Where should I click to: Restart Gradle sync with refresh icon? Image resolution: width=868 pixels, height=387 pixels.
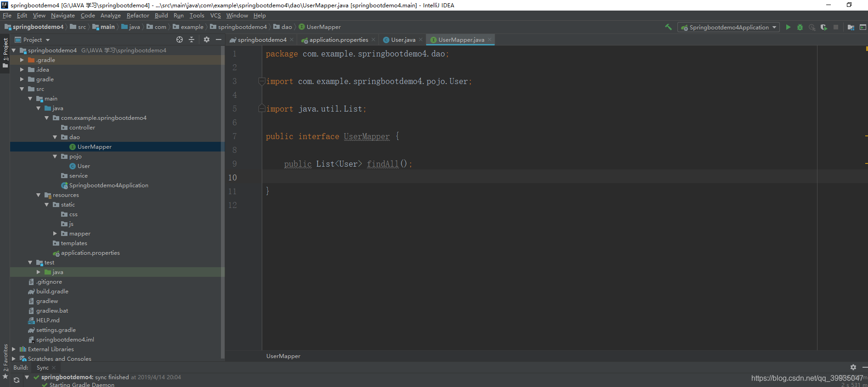[17, 380]
